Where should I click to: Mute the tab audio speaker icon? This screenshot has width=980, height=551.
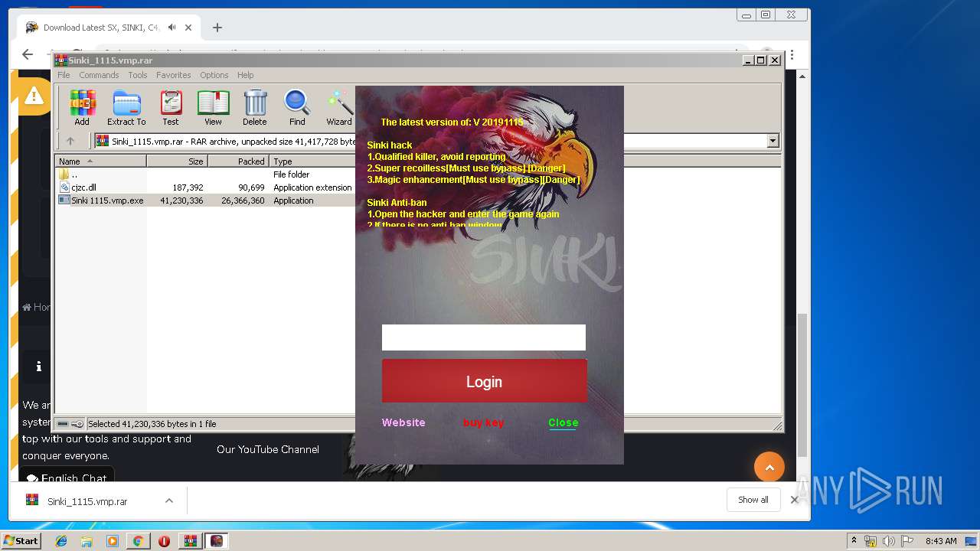(x=172, y=28)
